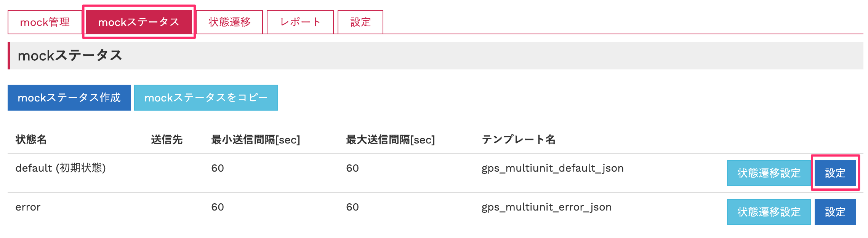Click the gps_multiunit_default_json template name

click(553, 168)
